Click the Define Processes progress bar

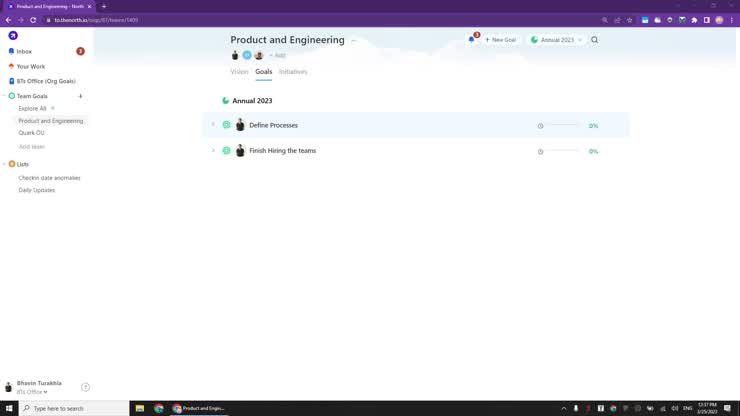coord(563,125)
